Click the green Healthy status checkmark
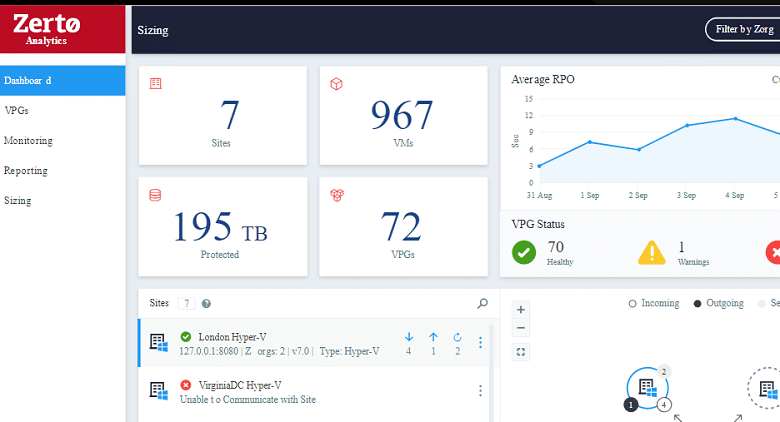Screen dimensions: 780x422 click(x=524, y=252)
